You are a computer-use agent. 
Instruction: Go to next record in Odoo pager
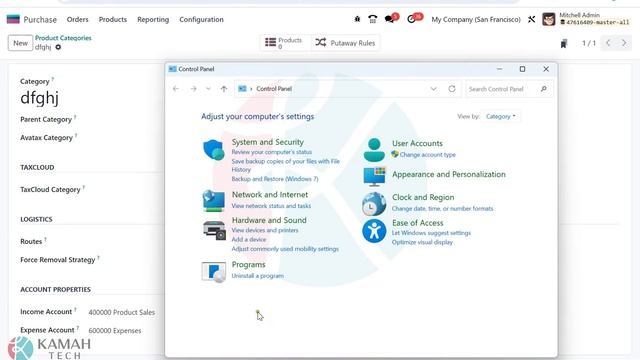[x=624, y=43]
